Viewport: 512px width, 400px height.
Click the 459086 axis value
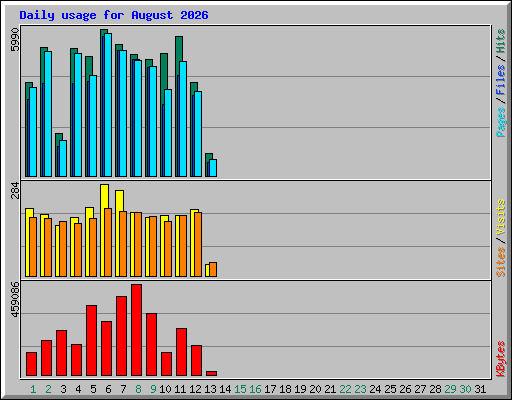[15, 299]
